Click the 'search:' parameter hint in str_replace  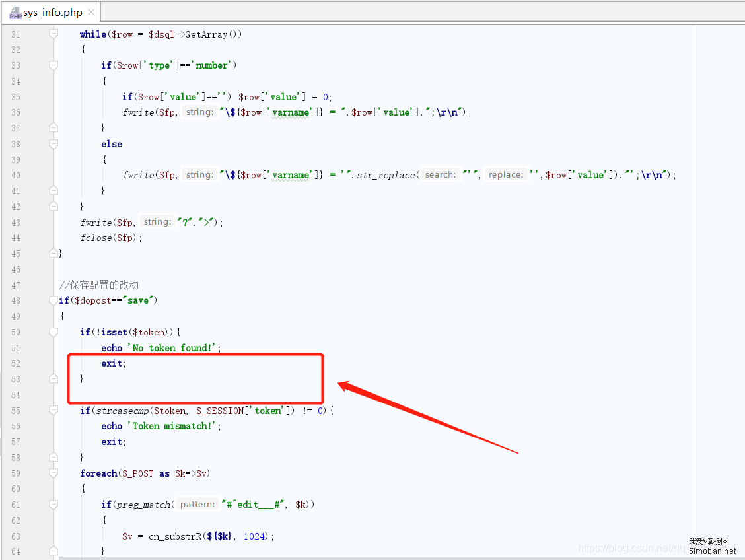point(440,175)
